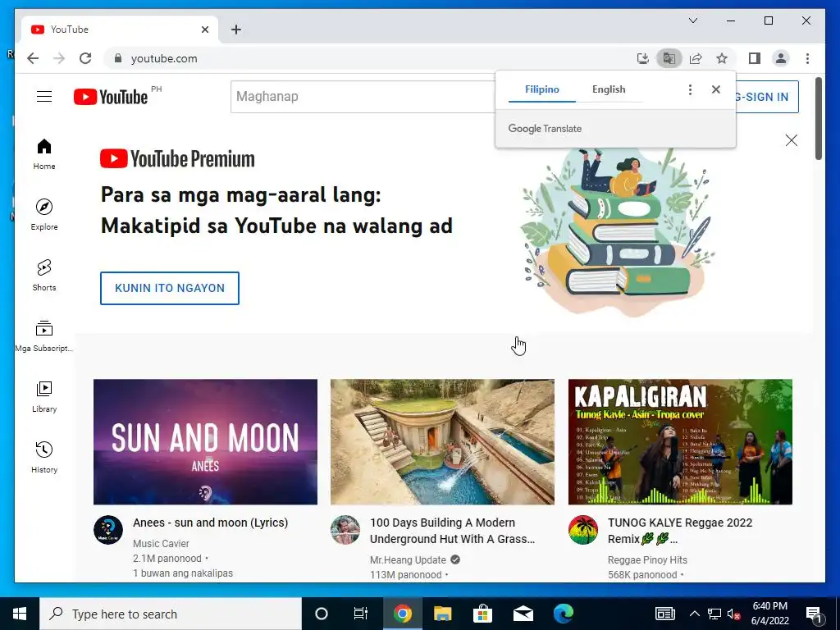
Task: Click the Reggae Pinoy Hits channel avatar
Action: [583, 531]
